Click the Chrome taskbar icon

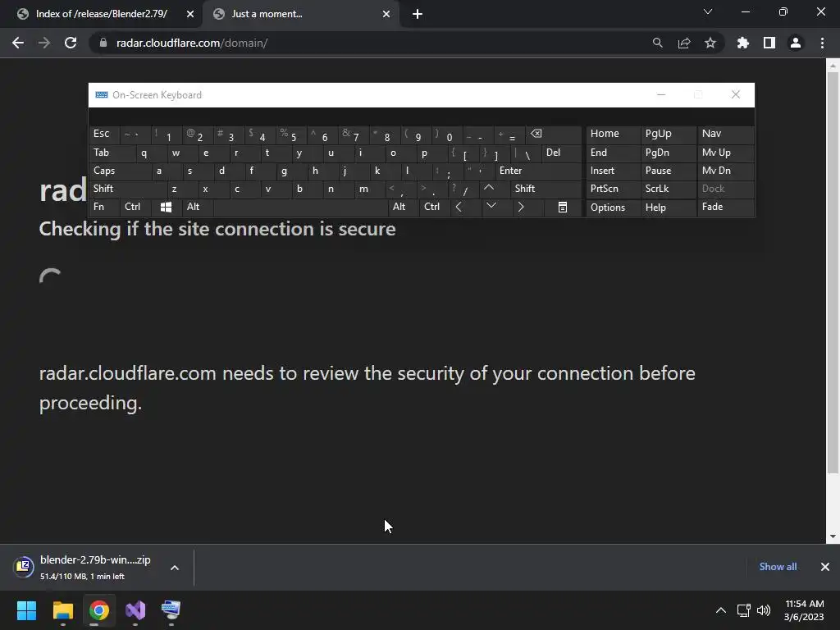(x=99, y=610)
